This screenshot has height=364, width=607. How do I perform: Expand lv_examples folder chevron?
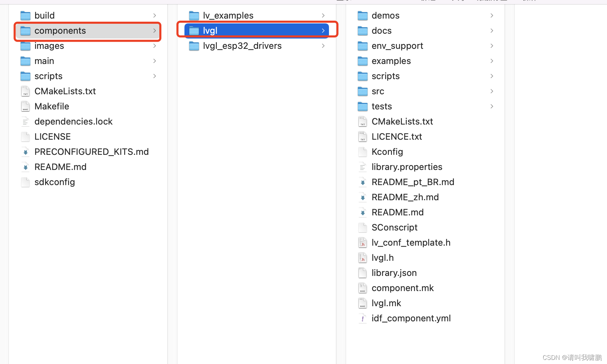click(323, 15)
